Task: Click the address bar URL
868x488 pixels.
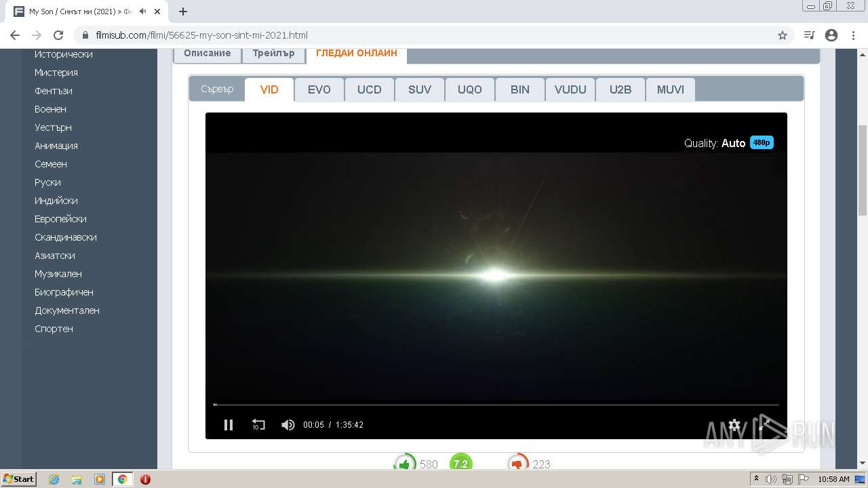Action: (x=202, y=35)
